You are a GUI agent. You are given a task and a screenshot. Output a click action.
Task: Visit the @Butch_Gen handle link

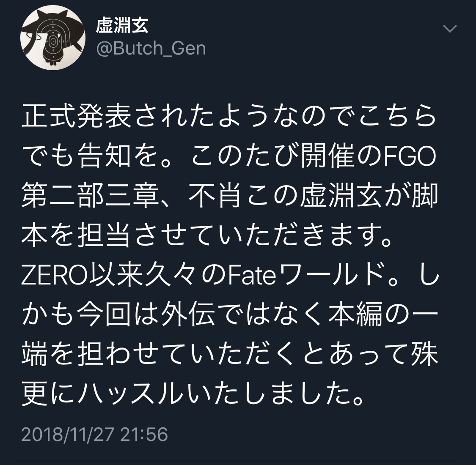[151, 49]
